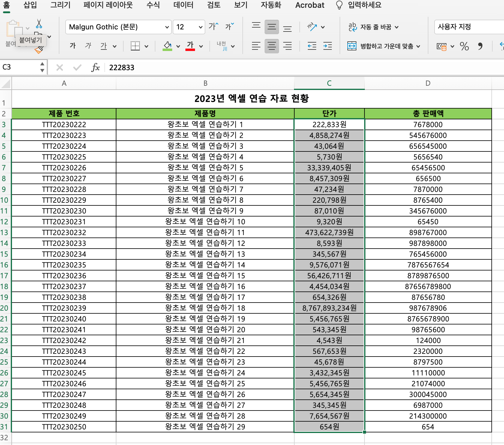Image resolution: width=504 pixels, height=445 pixels.
Task: Confirm the entry with checkmark icon
Action: [x=77, y=67]
